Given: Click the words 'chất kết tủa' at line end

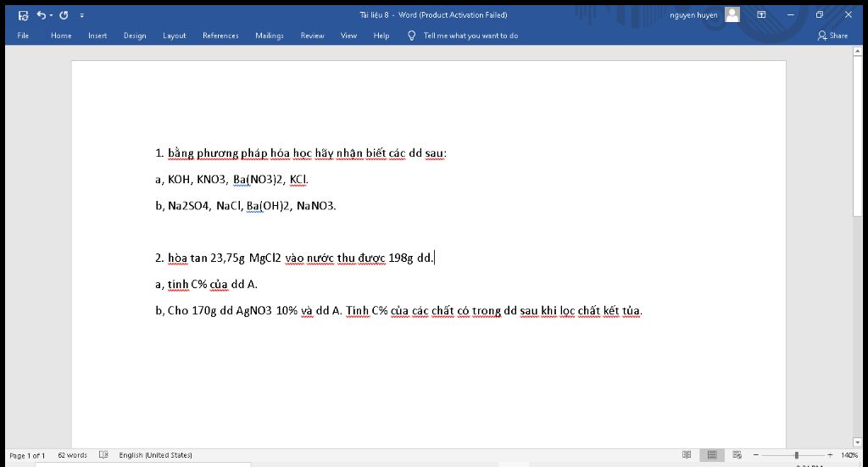Looking at the screenshot, I should click(x=609, y=311).
